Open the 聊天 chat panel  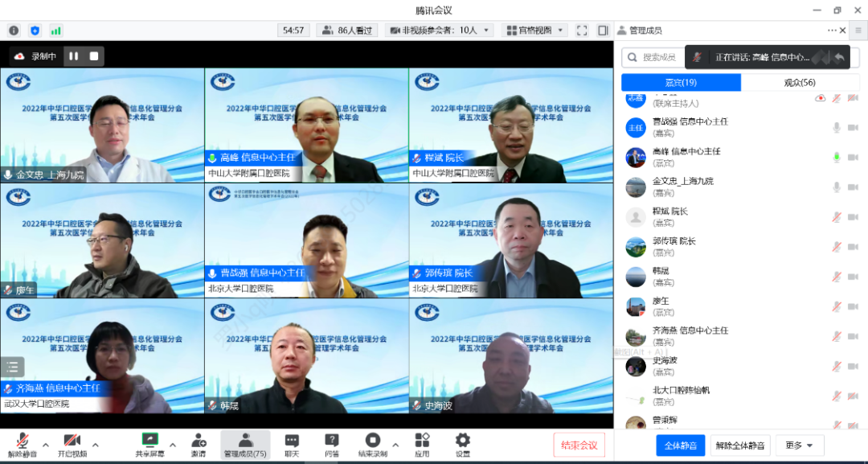[x=292, y=441]
